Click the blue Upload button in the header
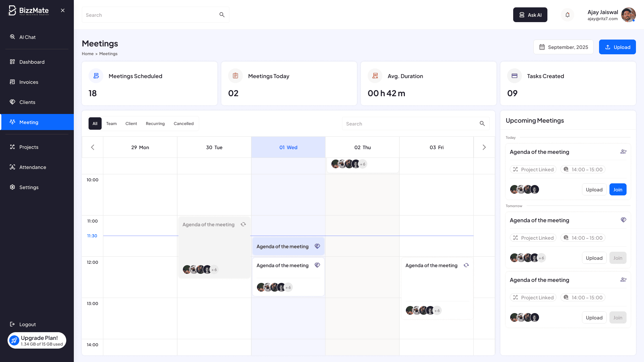This screenshot has width=644, height=362. [617, 47]
